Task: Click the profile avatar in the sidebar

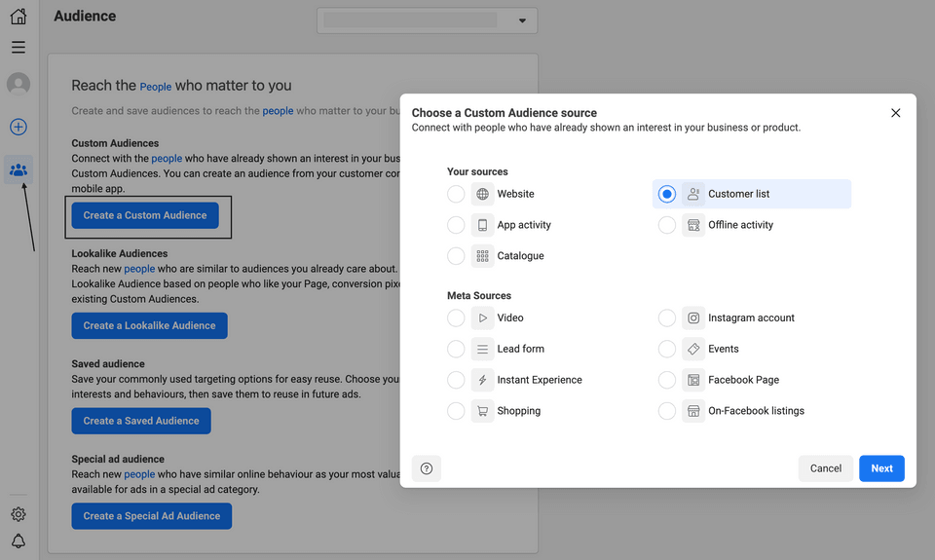Action: tap(19, 85)
